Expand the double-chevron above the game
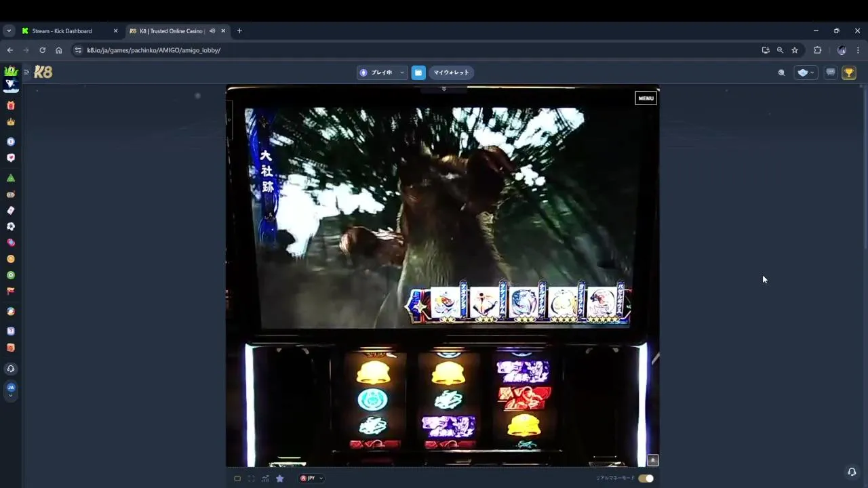Viewport: 868px width, 488px height. coord(443,89)
